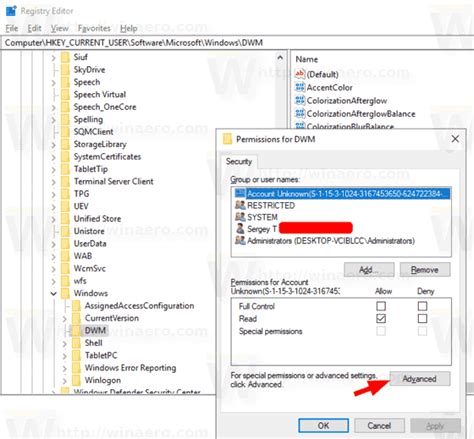
Task: Click the RESTRICTED group icon
Action: (240, 205)
